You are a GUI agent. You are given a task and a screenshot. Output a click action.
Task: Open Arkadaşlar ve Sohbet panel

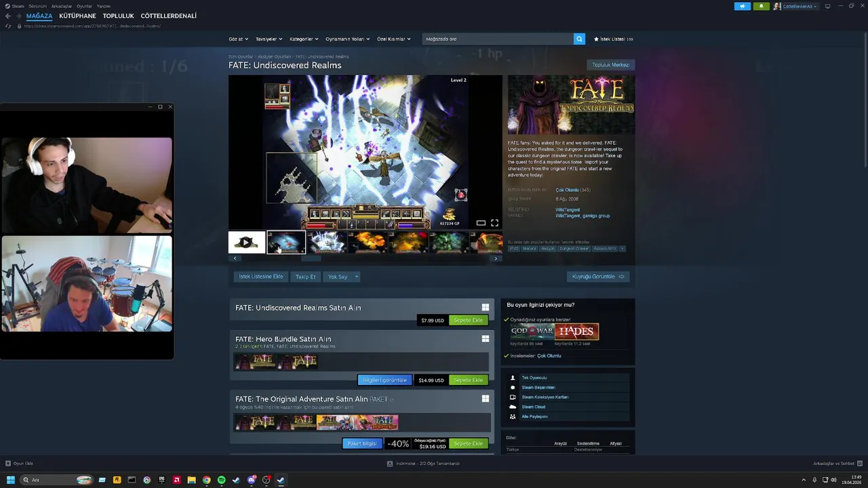[x=837, y=464]
